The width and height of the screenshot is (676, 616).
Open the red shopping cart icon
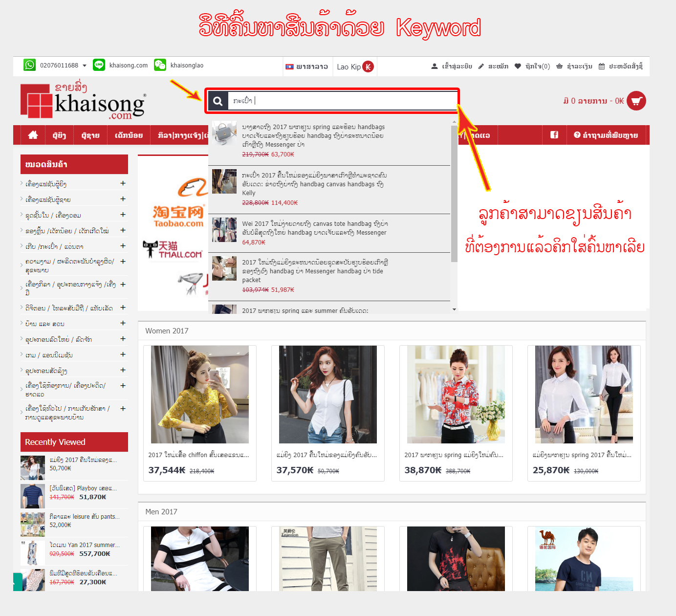tap(636, 101)
